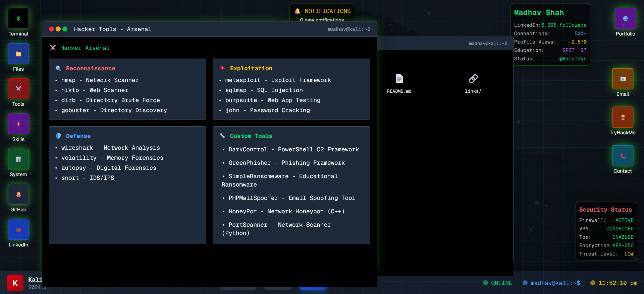Select nmap - Network Scanner entry
The height and width of the screenshot is (294, 644).
(100, 80)
